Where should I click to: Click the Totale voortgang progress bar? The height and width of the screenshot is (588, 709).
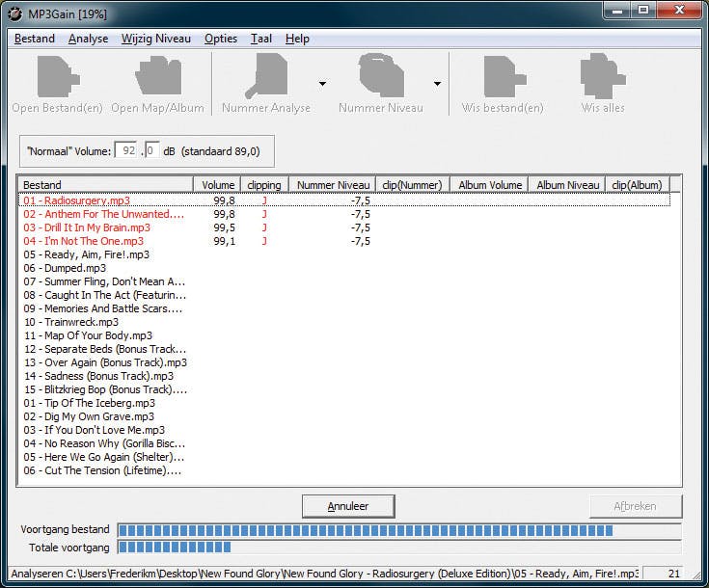click(x=399, y=548)
